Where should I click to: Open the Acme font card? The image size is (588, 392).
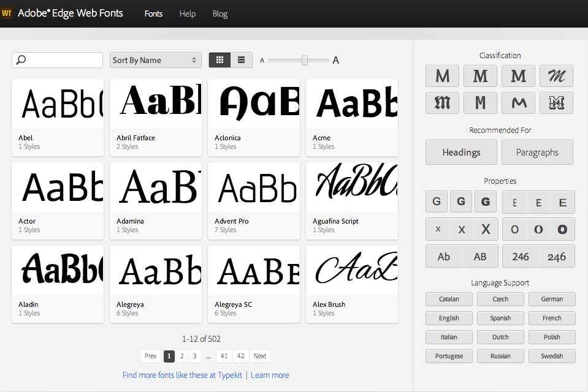[352, 118]
